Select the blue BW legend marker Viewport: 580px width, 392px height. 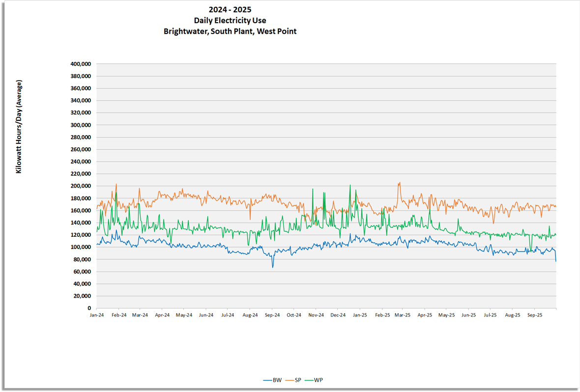267,380
